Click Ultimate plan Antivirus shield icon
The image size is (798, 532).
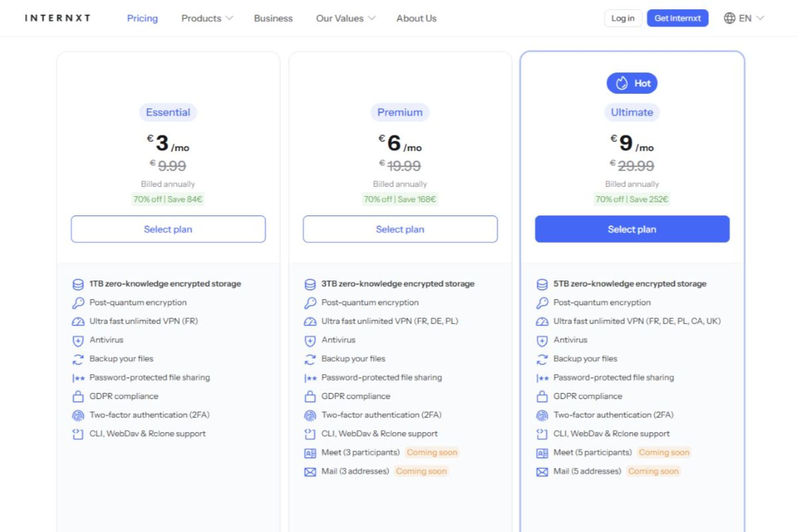coord(542,341)
